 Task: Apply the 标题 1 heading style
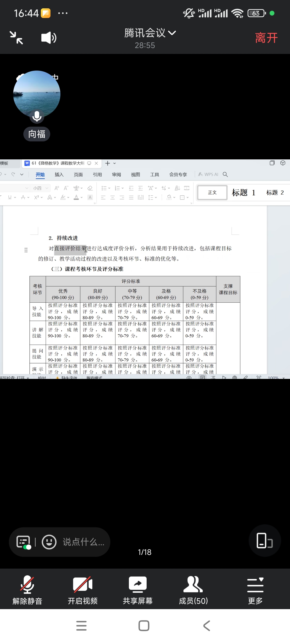[244, 193]
